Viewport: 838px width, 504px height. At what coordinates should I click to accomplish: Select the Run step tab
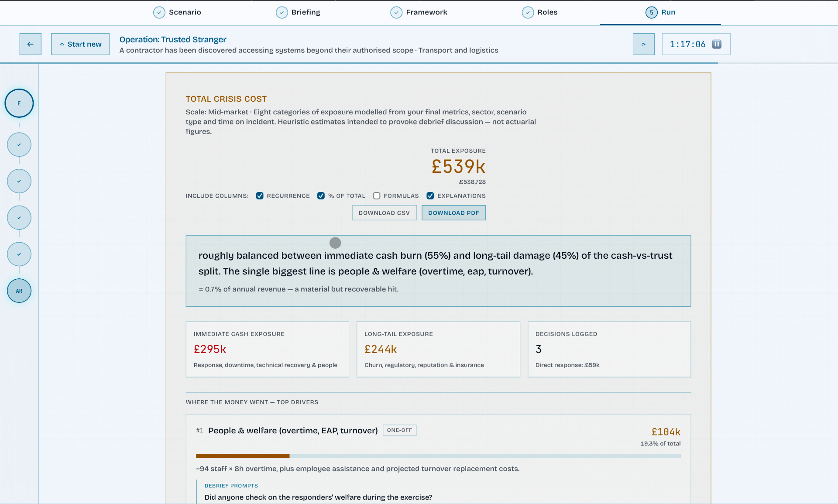tap(660, 12)
